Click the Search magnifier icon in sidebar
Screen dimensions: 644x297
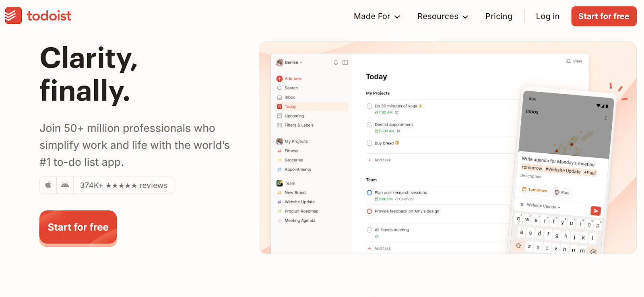279,88
